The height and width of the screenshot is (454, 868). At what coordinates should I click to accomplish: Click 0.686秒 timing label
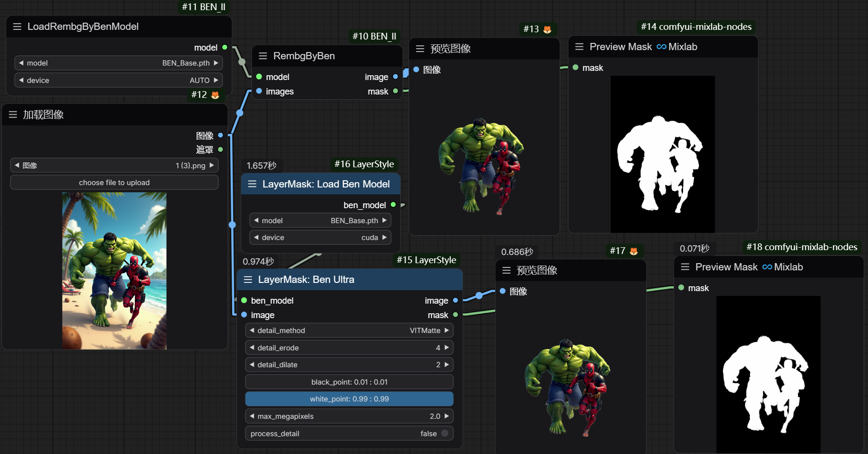tap(517, 252)
